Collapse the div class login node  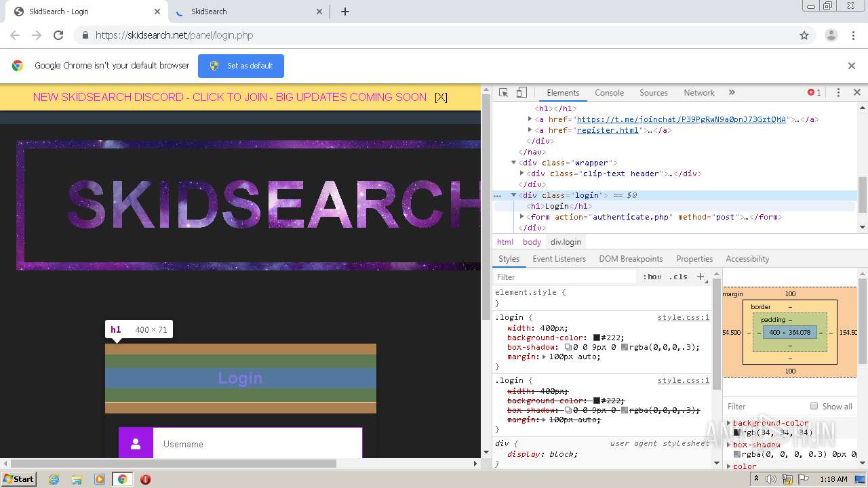click(x=513, y=195)
